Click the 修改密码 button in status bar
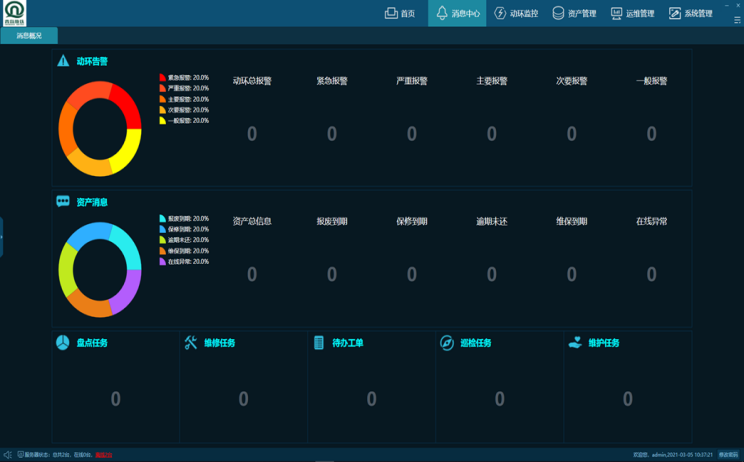 click(728, 455)
